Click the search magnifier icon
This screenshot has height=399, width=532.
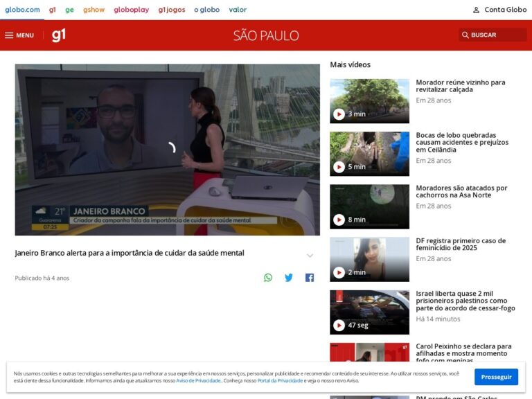click(465, 35)
